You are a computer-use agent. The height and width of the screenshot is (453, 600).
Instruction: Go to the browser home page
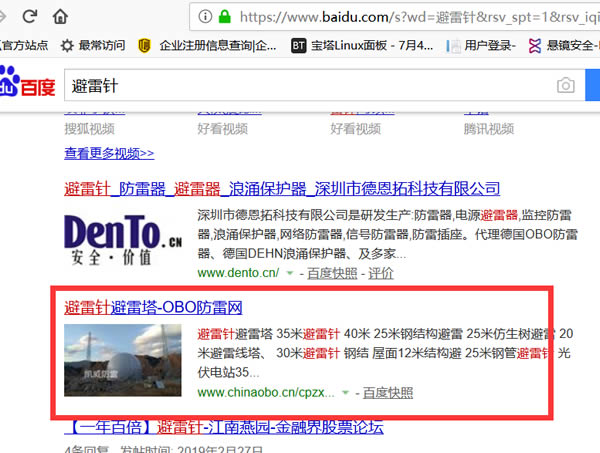tap(61, 16)
